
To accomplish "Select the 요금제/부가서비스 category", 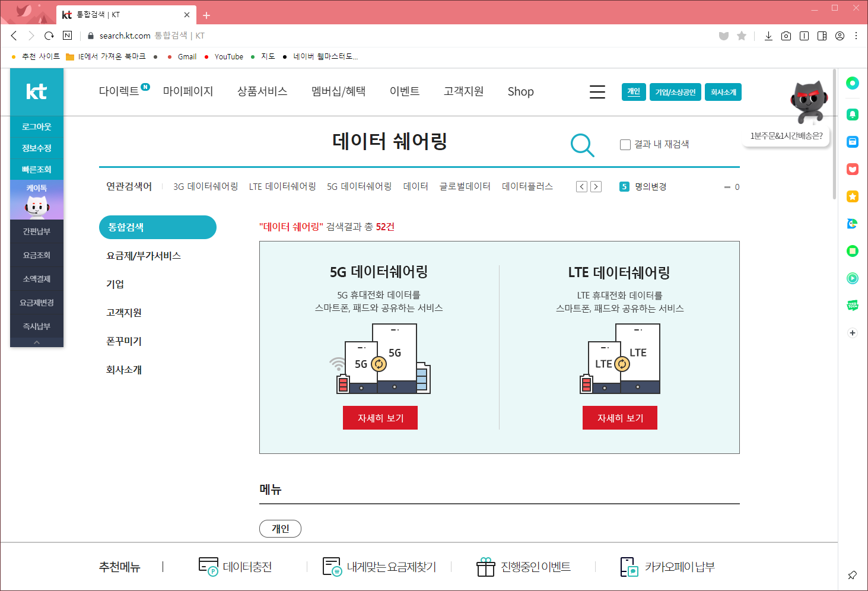I will [x=144, y=256].
